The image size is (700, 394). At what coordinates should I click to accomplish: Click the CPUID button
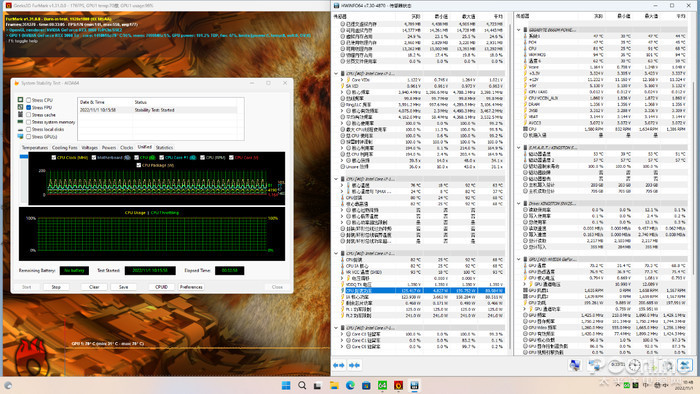161,287
